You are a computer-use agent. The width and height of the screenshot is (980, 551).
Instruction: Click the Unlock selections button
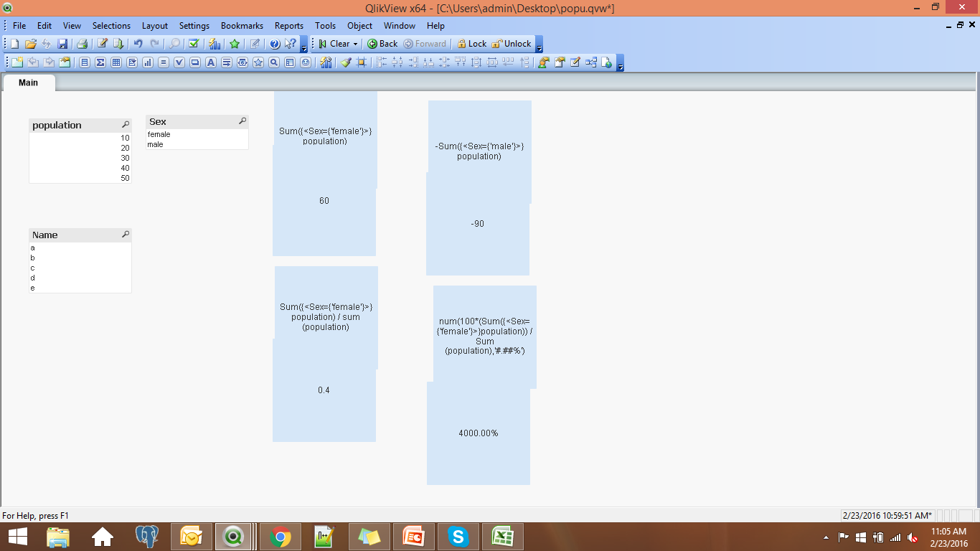coord(512,44)
